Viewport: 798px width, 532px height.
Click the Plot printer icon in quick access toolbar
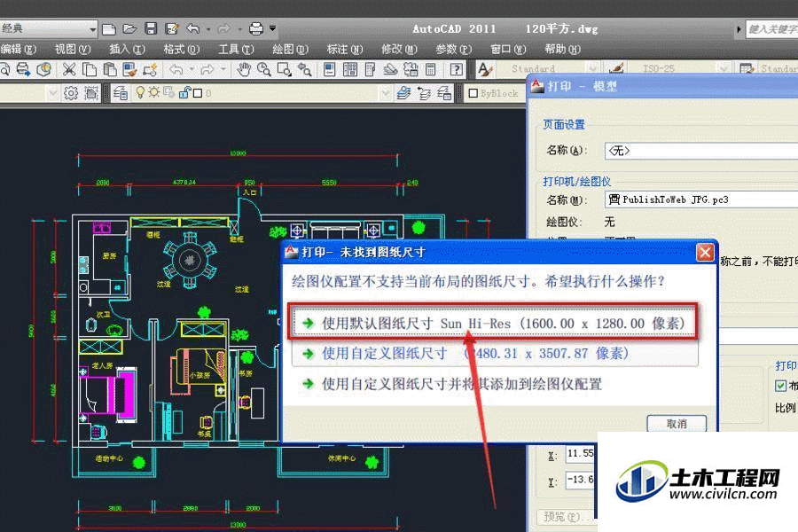pos(256,28)
